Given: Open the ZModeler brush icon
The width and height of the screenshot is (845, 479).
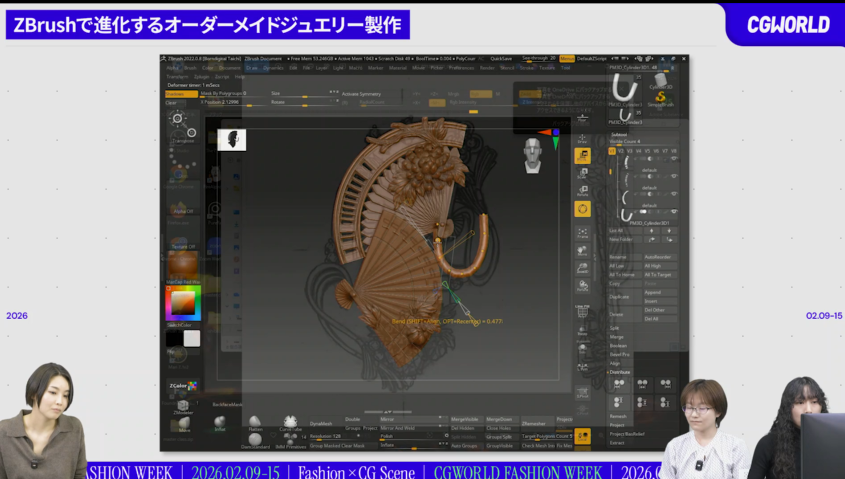Looking at the screenshot, I should pos(183,407).
